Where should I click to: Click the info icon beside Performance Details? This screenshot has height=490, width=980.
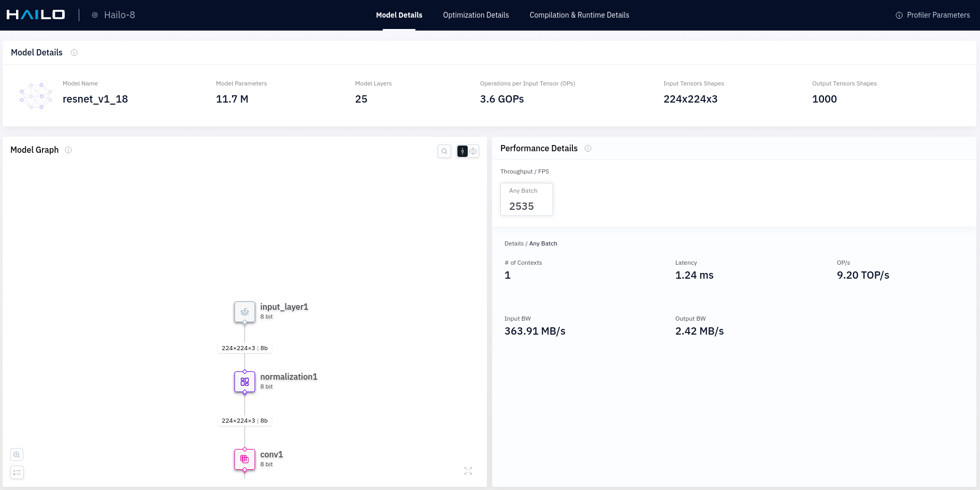588,149
